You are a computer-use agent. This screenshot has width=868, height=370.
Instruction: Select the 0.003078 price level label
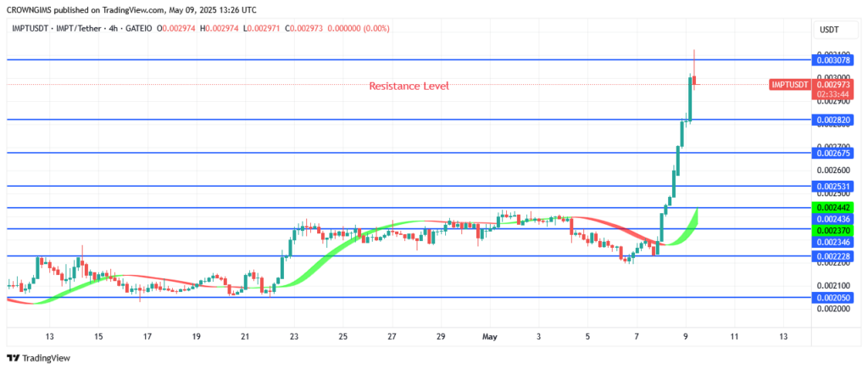tap(832, 59)
